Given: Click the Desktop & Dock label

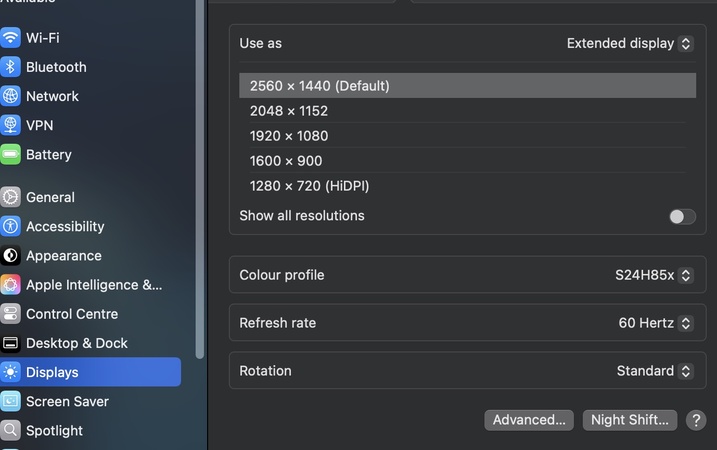Looking at the screenshot, I should click(x=77, y=343).
